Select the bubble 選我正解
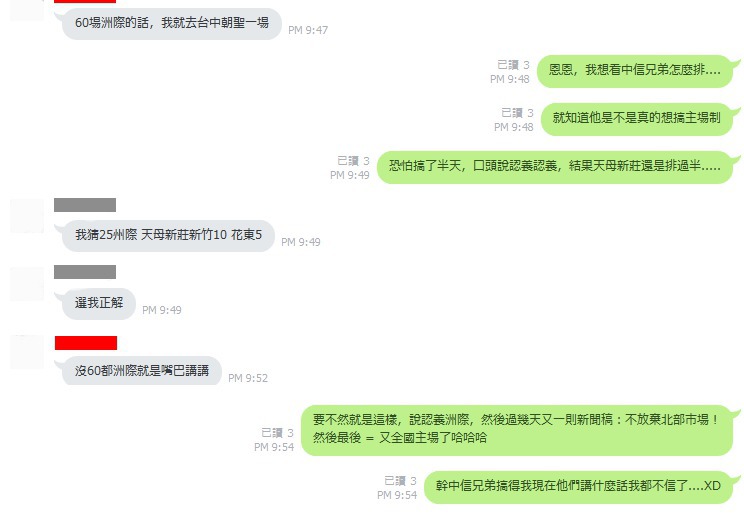744x513 pixels. point(99,303)
